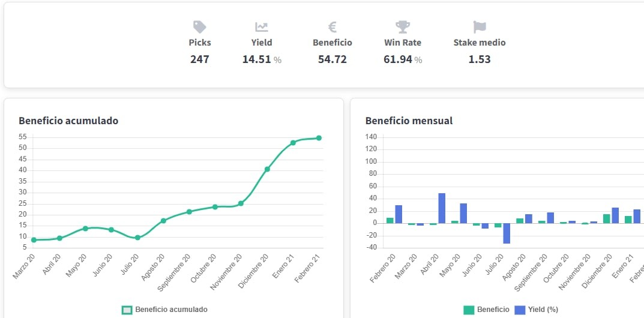
Task: Toggle the green Beneficio legend in monthly chart
Action: coord(487,310)
